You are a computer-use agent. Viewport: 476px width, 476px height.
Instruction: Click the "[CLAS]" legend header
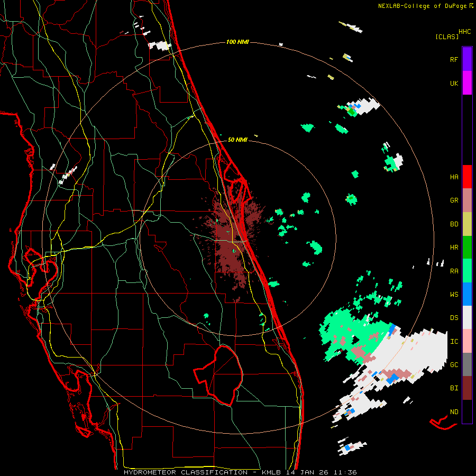click(x=447, y=36)
